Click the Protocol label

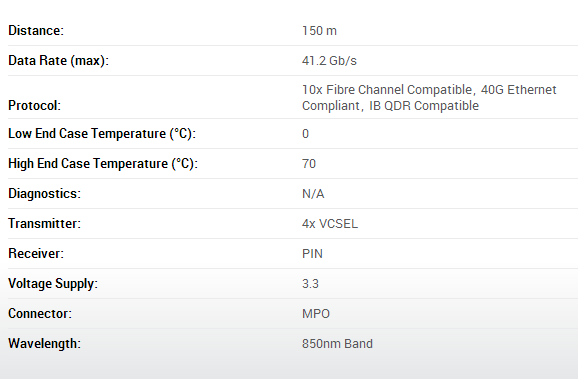pyautogui.click(x=34, y=106)
